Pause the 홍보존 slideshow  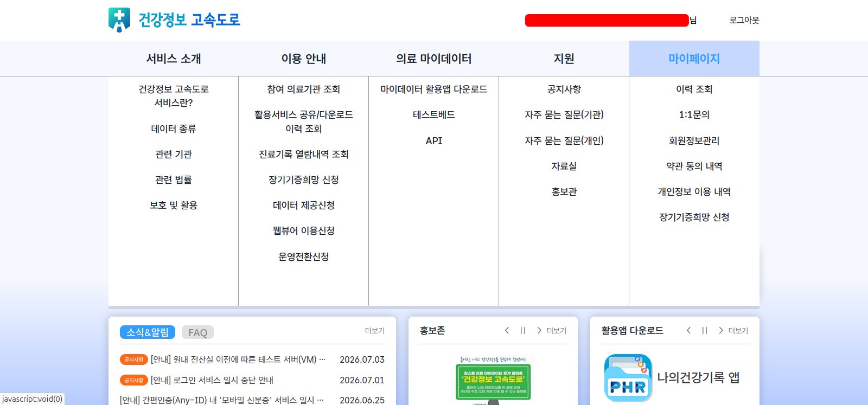(523, 330)
